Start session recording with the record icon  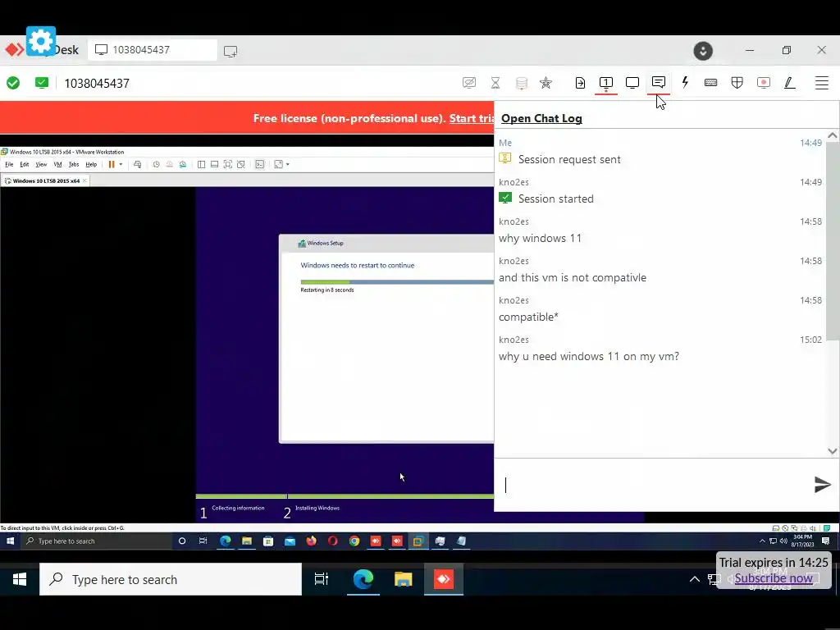click(764, 83)
